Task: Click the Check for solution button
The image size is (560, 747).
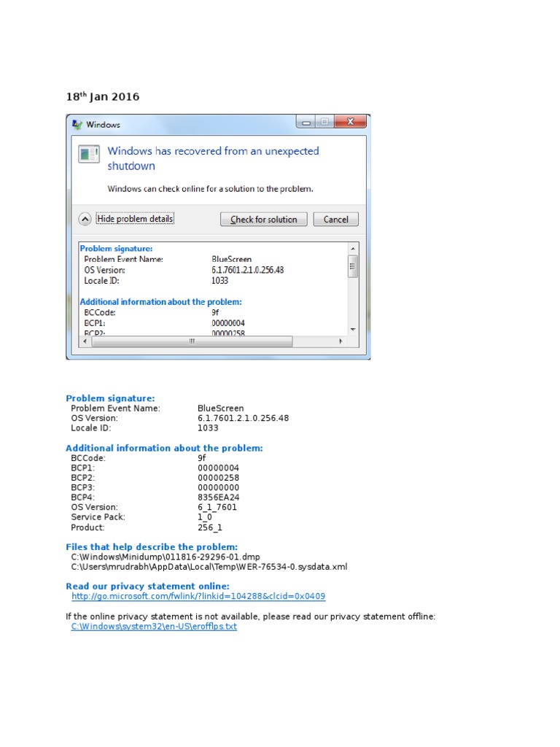Action: coord(263,219)
